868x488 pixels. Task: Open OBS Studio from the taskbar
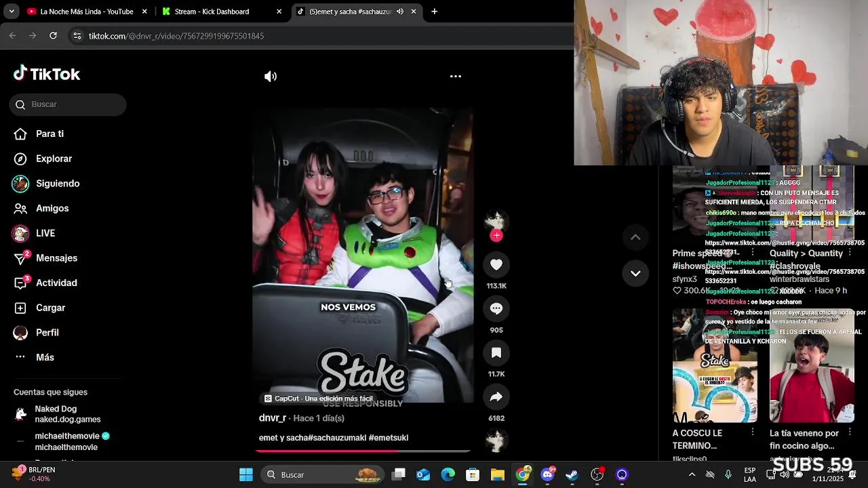click(597, 474)
